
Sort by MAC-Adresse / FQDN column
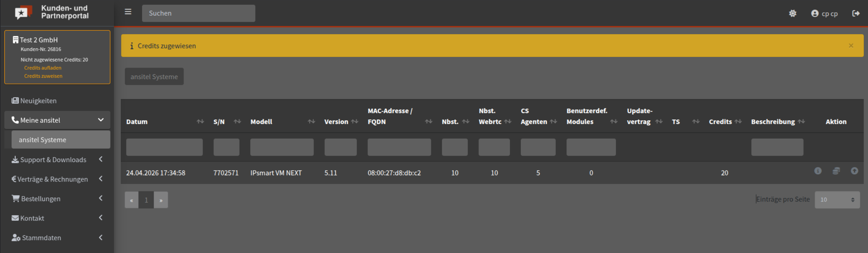[x=429, y=122]
